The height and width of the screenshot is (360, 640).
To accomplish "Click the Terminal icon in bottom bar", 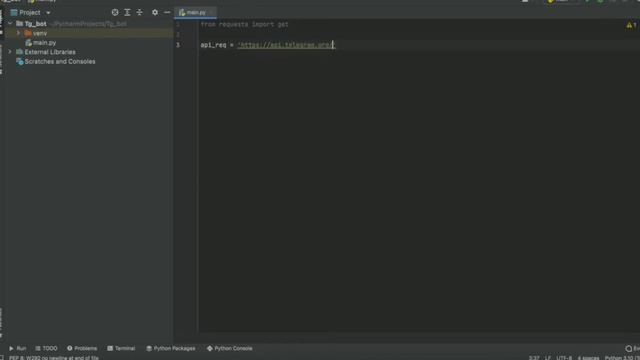I will (110, 349).
